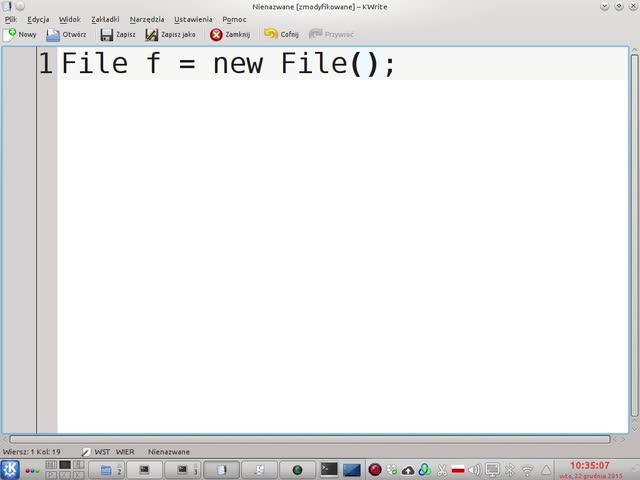Click the Nowy (new document) toolbar icon
This screenshot has height=480, width=640.
(x=10, y=35)
